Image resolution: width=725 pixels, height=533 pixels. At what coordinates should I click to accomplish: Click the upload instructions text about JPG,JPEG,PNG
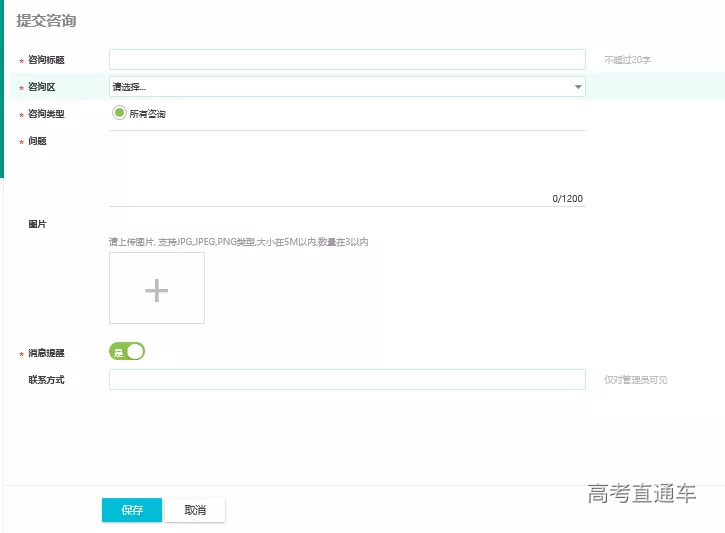coord(239,242)
